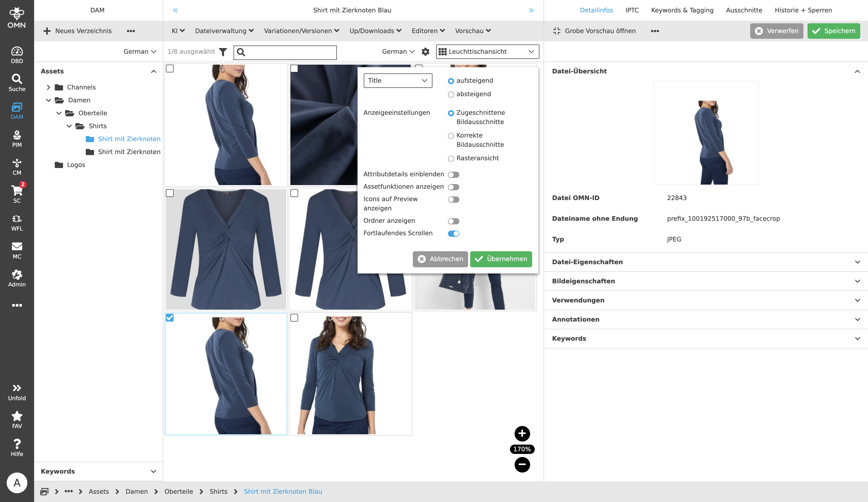Open the Dateiverwaltung menu
This screenshot has height=502, width=868.
[224, 31]
